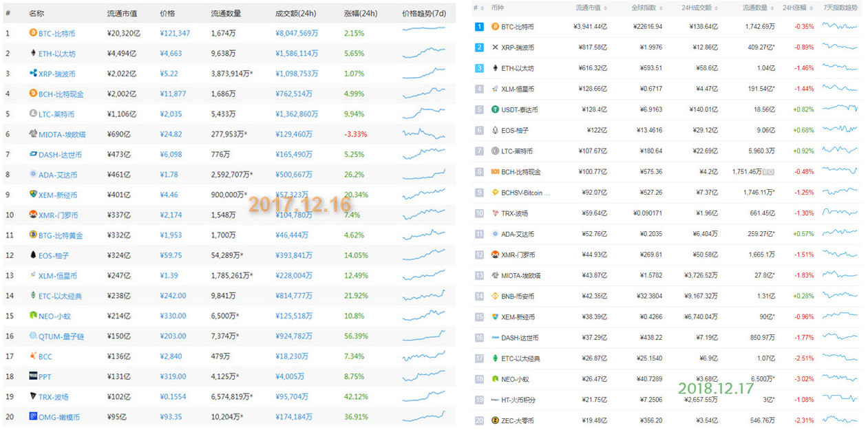Image resolution: width=868 pixels, height=430 pixels.
Task: Open the MIOTA-埃欧塔 link in the 2018 table
Action: pos(521,276)
